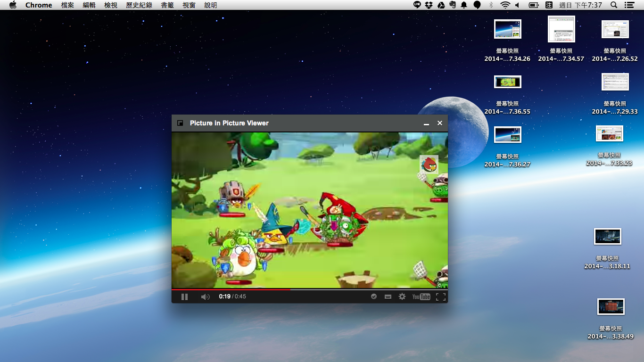Open the 注 input method menu
This screenshot has height=362, width=644.
tap(549, 5)
